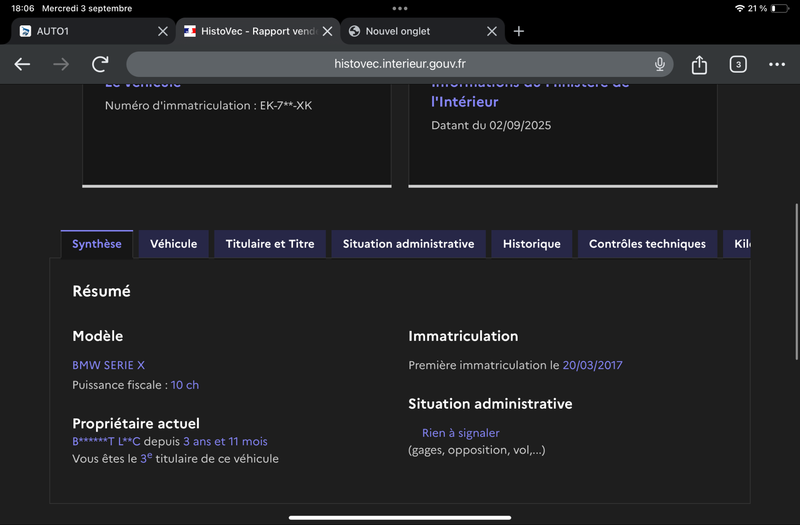800x525 pixels.
Task: Open the Titulaire et Titre tab
Action: pyautogui.click(x=270, y=244)
